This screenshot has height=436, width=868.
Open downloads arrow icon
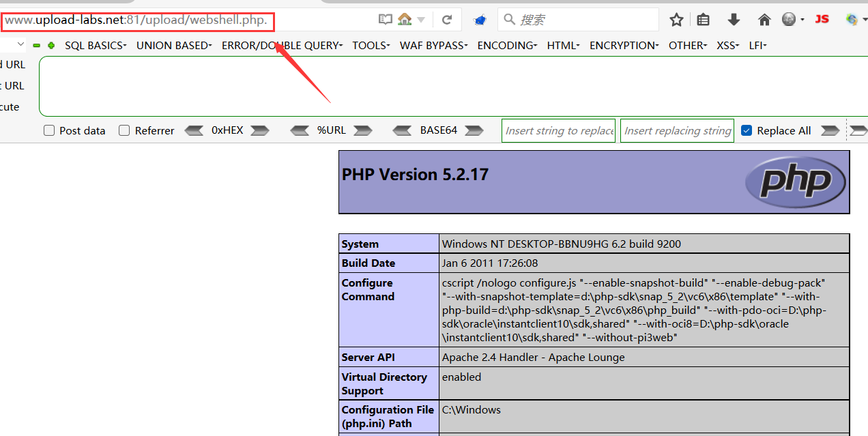pyautogui.click(x=734, y=20)
